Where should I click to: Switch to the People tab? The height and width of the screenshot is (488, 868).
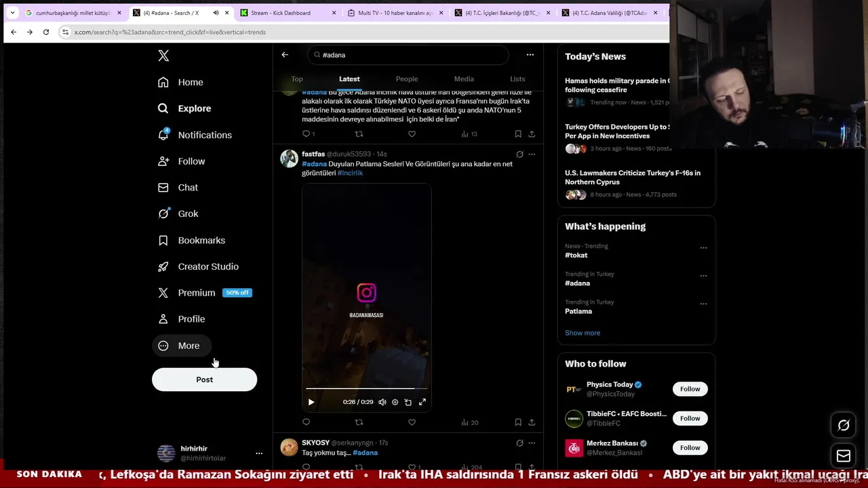tap(407, 79)
